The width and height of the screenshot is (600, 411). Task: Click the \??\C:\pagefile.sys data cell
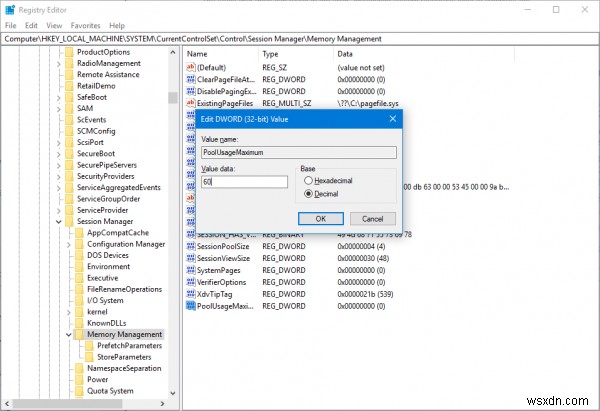coord(368,103)
